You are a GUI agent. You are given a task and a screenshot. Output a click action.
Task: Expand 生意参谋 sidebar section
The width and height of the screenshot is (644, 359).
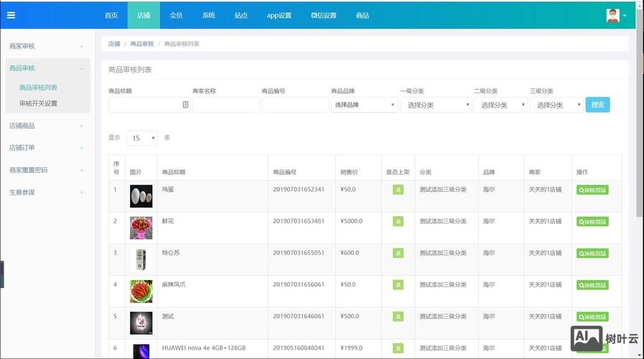(x=47, y=192)
